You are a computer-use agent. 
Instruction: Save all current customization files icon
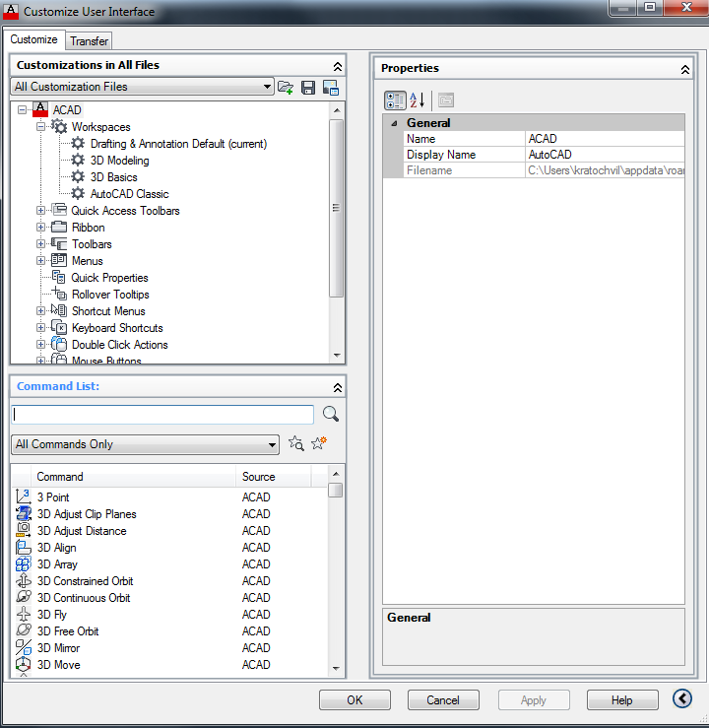[308, 88]
